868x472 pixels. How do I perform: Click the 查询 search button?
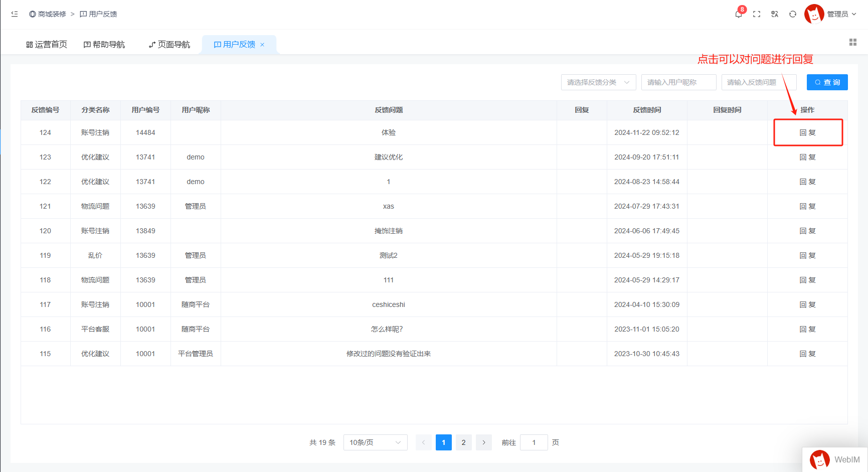827,82
